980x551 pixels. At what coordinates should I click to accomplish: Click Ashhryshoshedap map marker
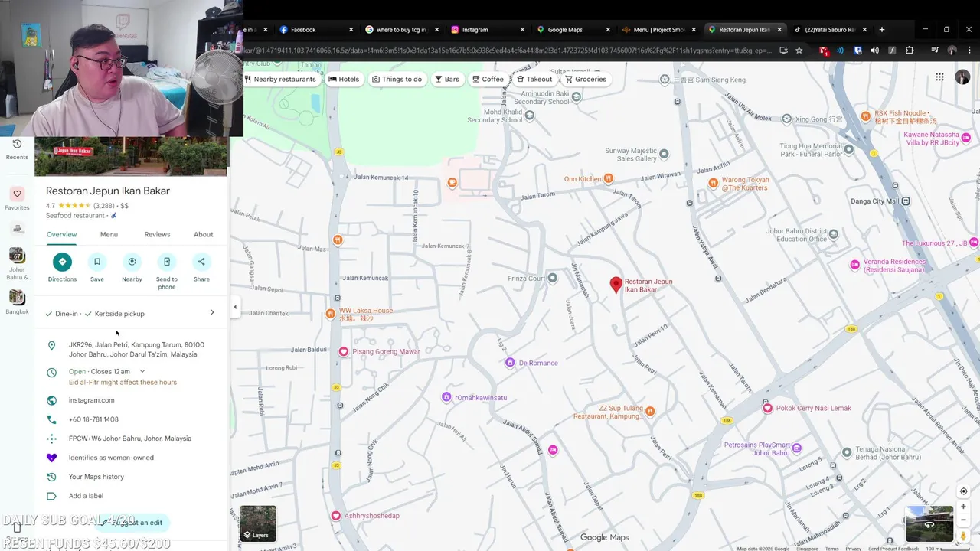click(335, 516)
